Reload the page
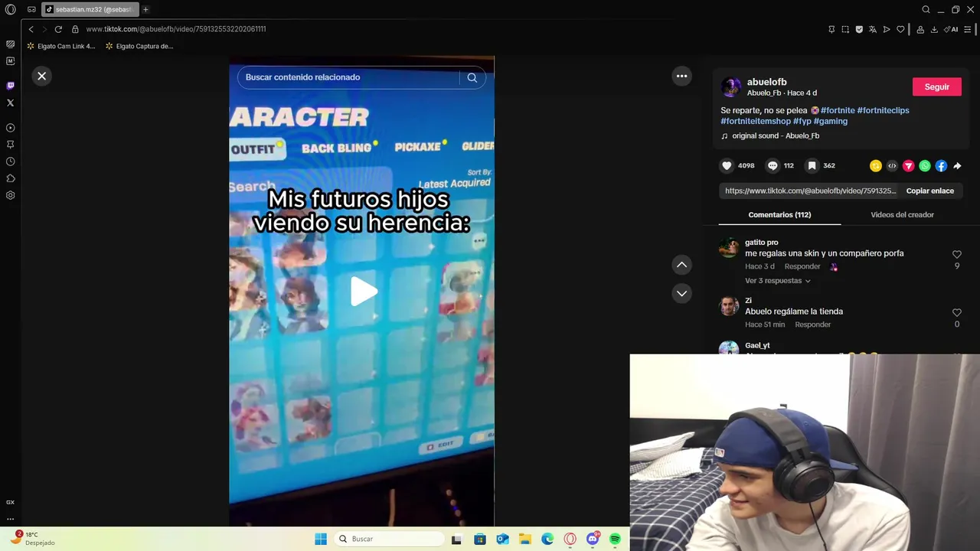 [58, 29]
